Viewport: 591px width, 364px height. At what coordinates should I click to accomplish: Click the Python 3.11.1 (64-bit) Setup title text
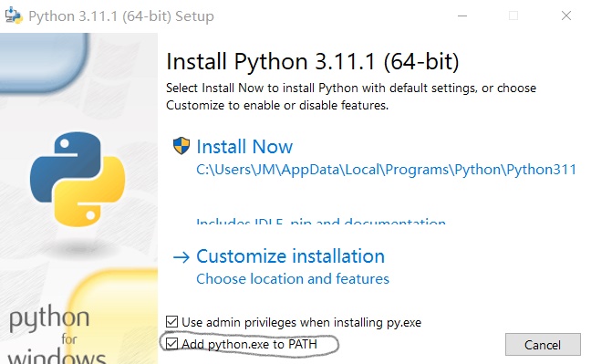pos(121,16)
